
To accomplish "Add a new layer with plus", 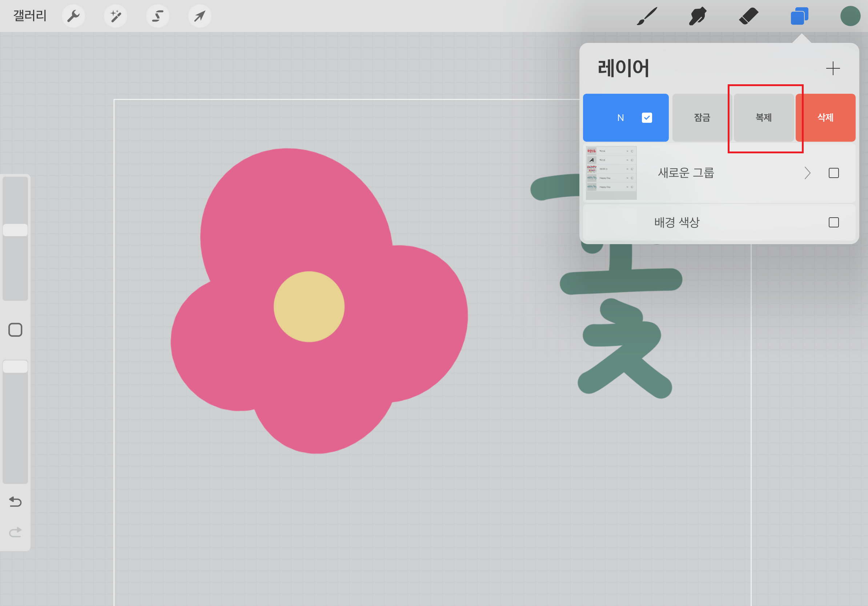I will [833, 68].
